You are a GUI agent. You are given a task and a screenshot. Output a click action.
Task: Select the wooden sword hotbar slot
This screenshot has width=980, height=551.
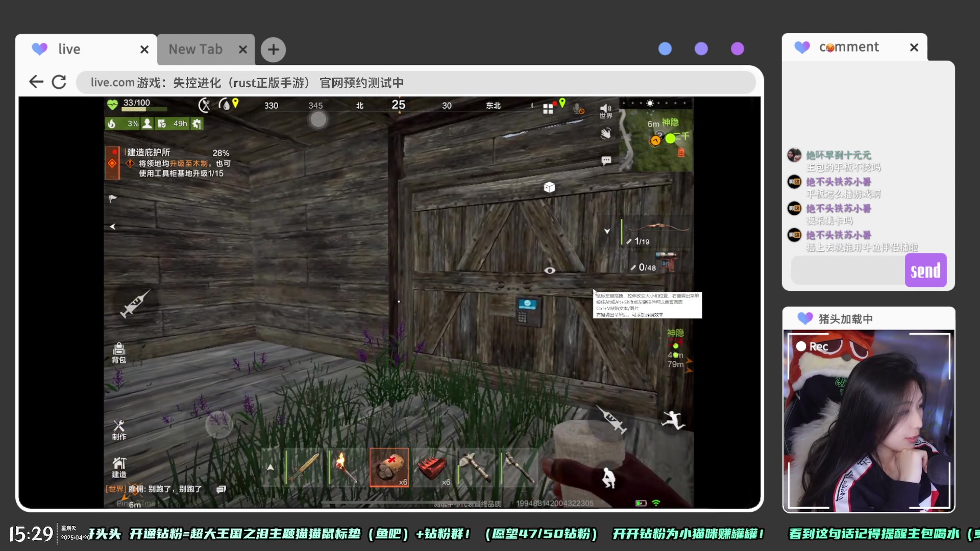[x=305, y=467]
